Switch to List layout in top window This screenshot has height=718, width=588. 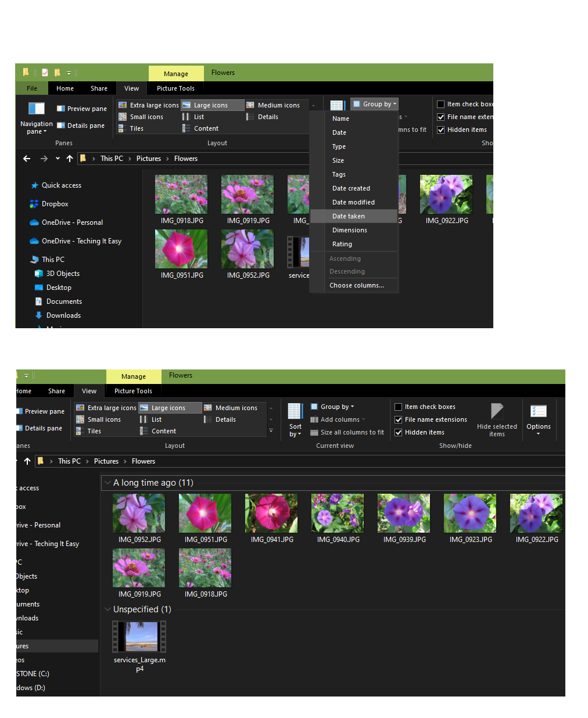coord(193,117)
